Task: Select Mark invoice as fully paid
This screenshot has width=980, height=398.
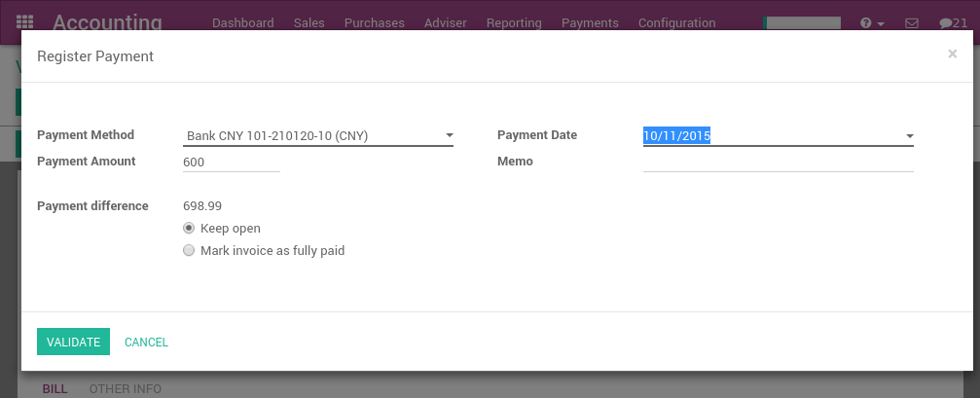Action: tap(189, 250)
